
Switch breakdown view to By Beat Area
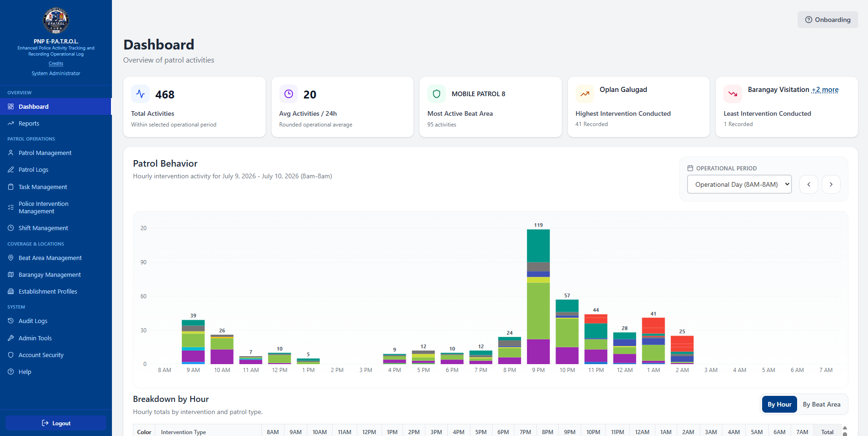click(821, 404)
